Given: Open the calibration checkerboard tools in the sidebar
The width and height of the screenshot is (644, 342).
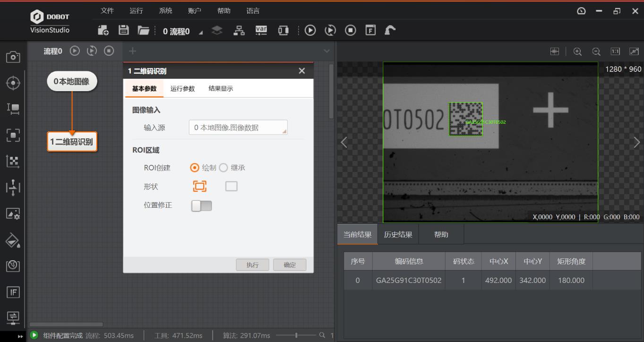Looking at the screenshot, I should point(13,162).
